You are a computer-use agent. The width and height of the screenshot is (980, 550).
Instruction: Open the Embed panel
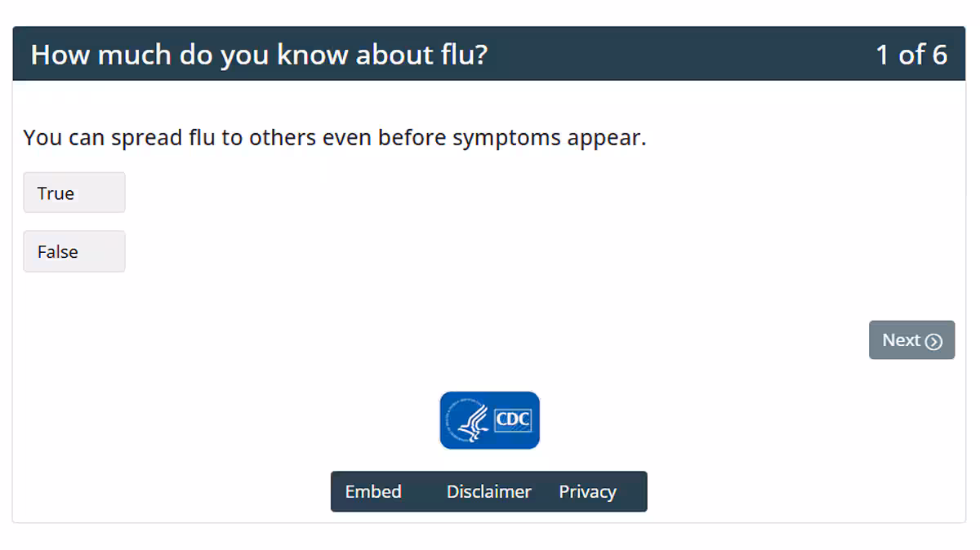pyautogui.click(x=373, y=491)
